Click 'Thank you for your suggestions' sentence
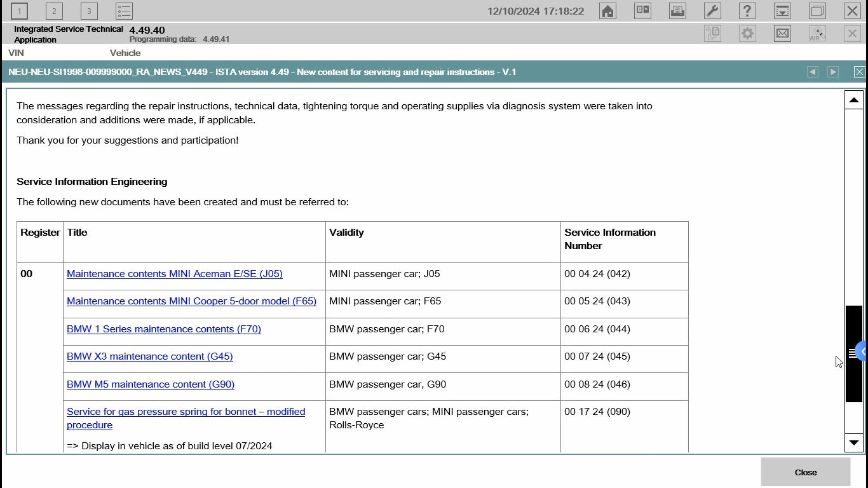The image size is (868, 488). point(128,140)
